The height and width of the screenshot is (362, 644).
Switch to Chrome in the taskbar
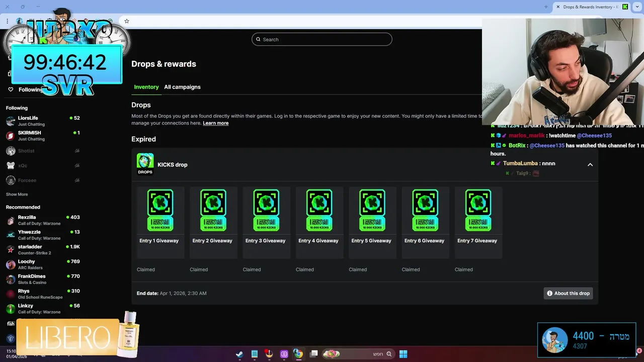pos(298,354)
